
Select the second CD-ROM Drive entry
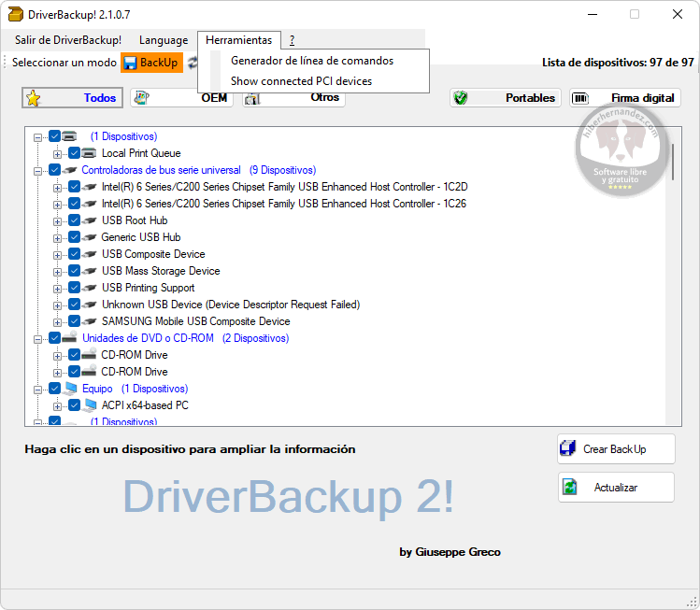tap(135, 372)
